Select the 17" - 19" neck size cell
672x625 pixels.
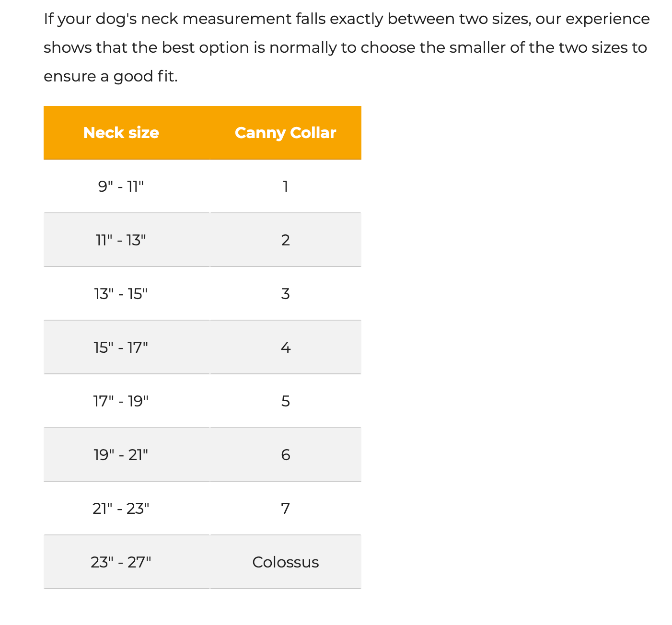pos(121,401)
